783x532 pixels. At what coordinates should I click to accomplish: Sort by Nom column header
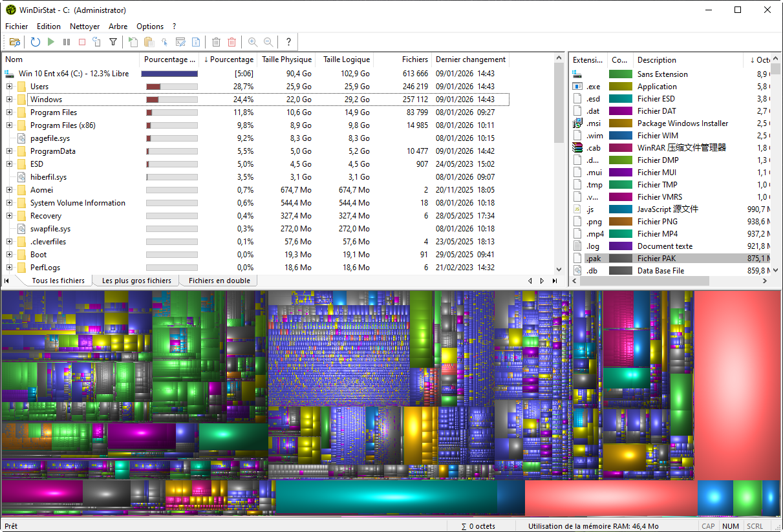pyautogui.click(x=70, y=59)
